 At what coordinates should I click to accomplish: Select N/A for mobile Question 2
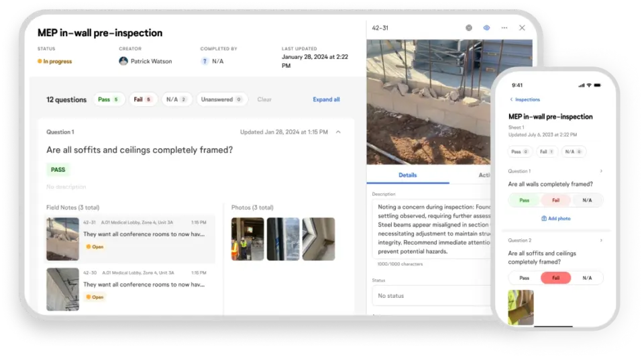tap(587, 278)
